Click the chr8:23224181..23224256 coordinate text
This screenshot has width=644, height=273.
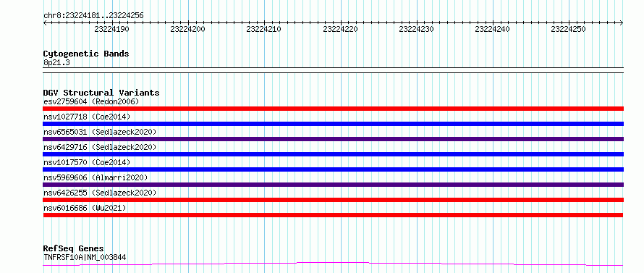pyautogui.click(x=93, y=16)
